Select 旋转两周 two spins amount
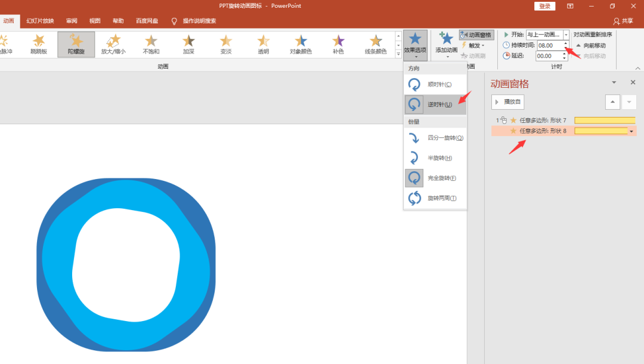 [435, 198]
